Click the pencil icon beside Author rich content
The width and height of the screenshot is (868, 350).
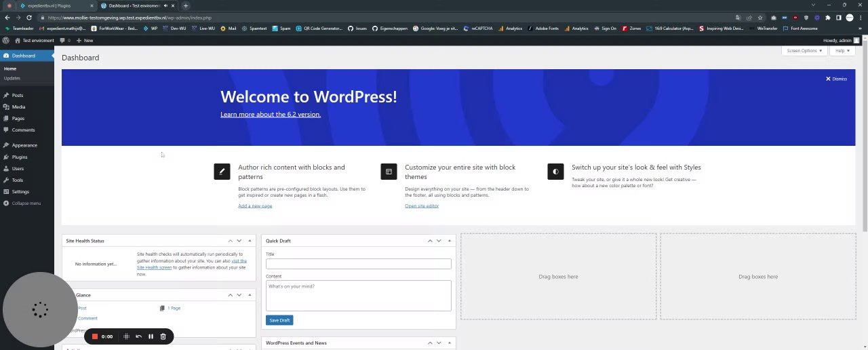222,172
